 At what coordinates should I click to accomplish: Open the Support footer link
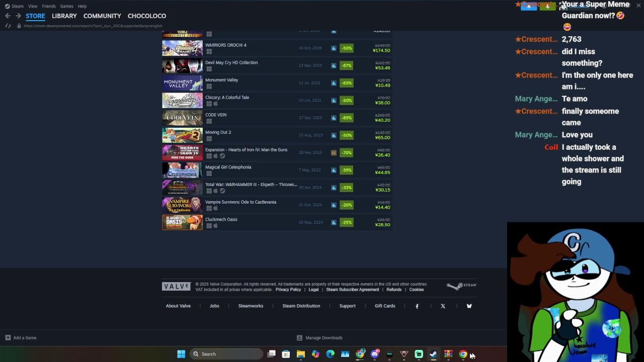[x=347, y=306]
